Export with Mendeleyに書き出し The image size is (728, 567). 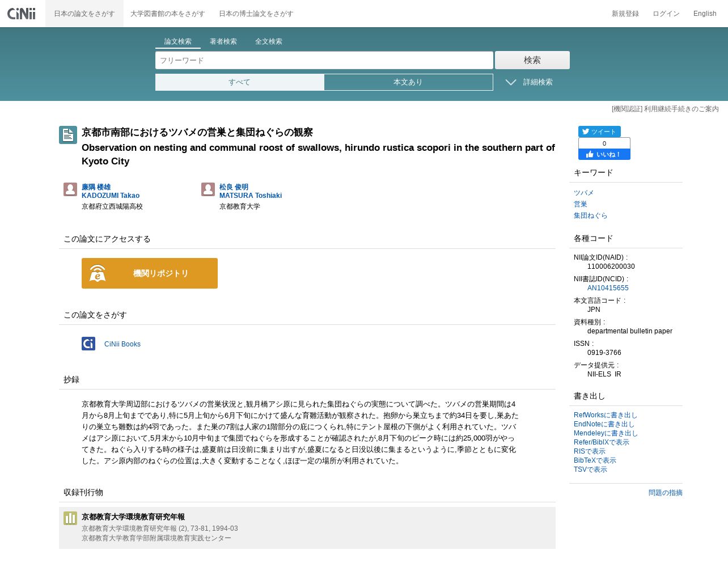pyautogui.click(x=606, y=433)
